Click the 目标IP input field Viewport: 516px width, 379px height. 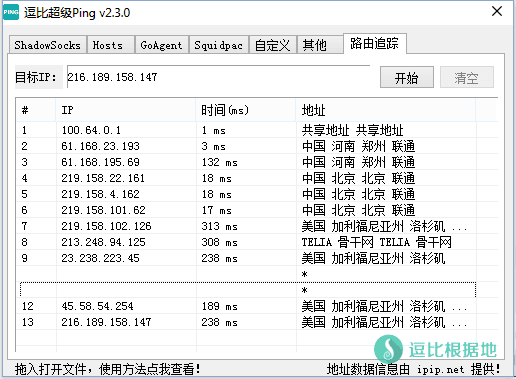pyautogui.click(x=218, y=77)
